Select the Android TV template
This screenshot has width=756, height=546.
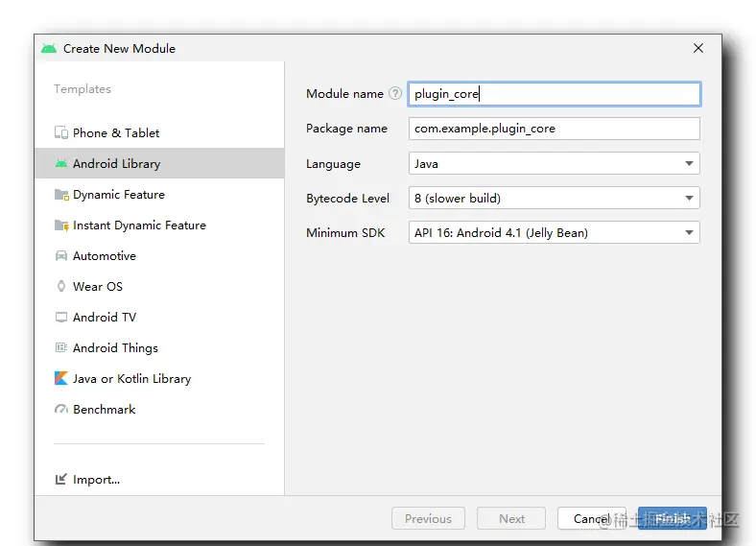point(159,318)
